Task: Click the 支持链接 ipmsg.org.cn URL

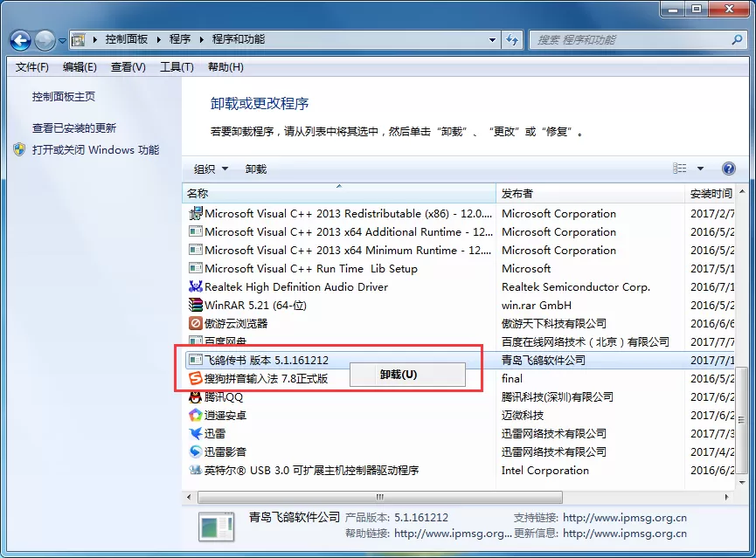Action: coord(624,518)
